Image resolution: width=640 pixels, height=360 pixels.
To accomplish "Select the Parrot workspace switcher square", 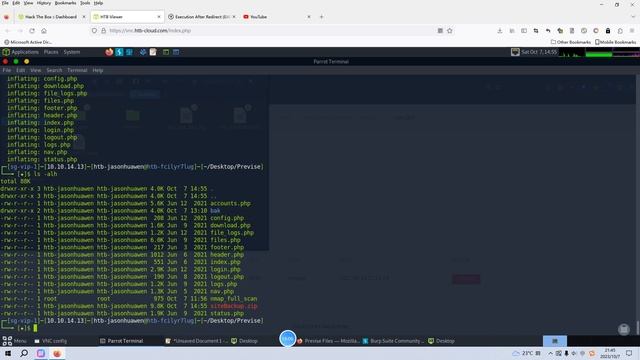I will coord(555,341).
